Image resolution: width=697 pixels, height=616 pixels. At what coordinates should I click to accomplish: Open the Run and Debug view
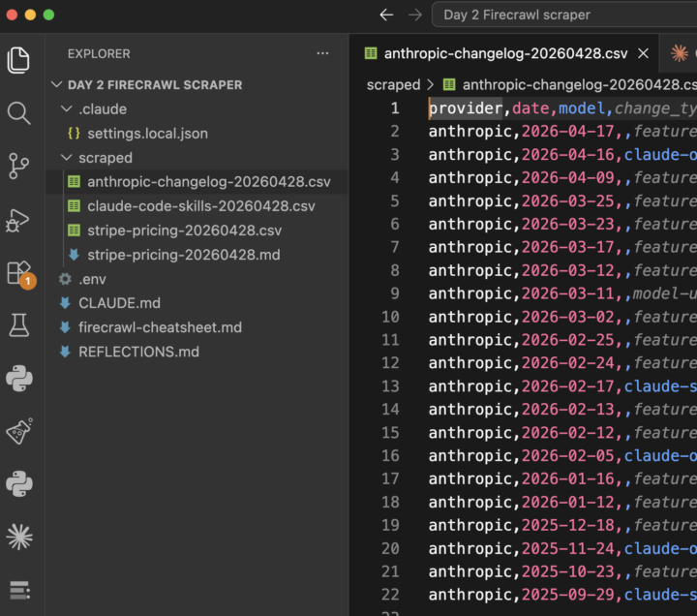pyautogui.click(x=17, y=220)
